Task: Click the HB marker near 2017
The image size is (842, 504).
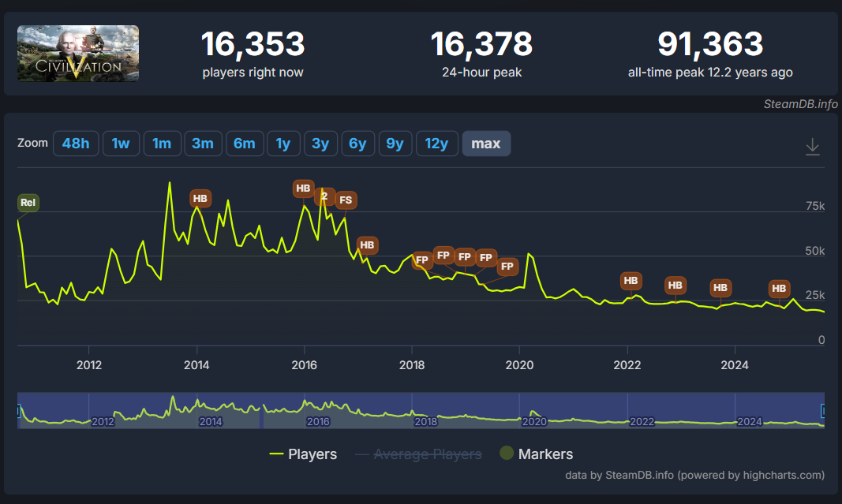Action: 367,245
